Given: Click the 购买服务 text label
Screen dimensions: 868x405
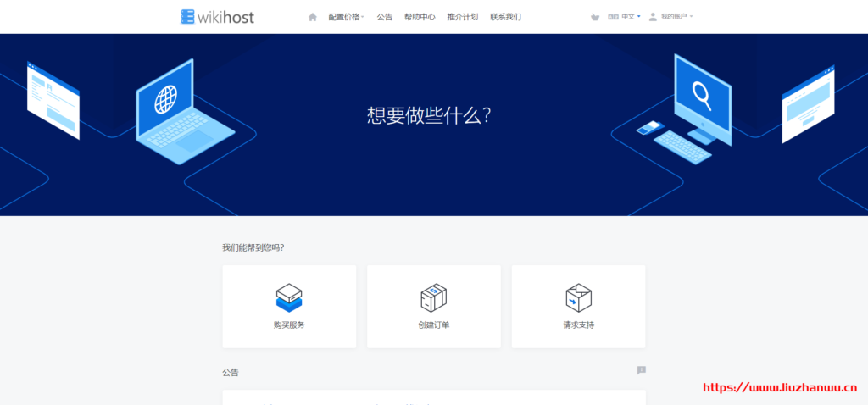Looking at the screenshot, I should click(x=289, y=325).
